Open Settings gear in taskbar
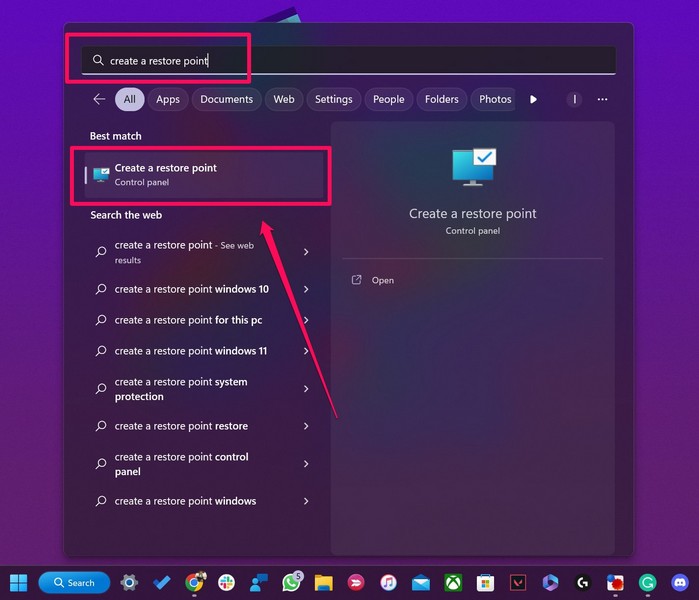 129,583
